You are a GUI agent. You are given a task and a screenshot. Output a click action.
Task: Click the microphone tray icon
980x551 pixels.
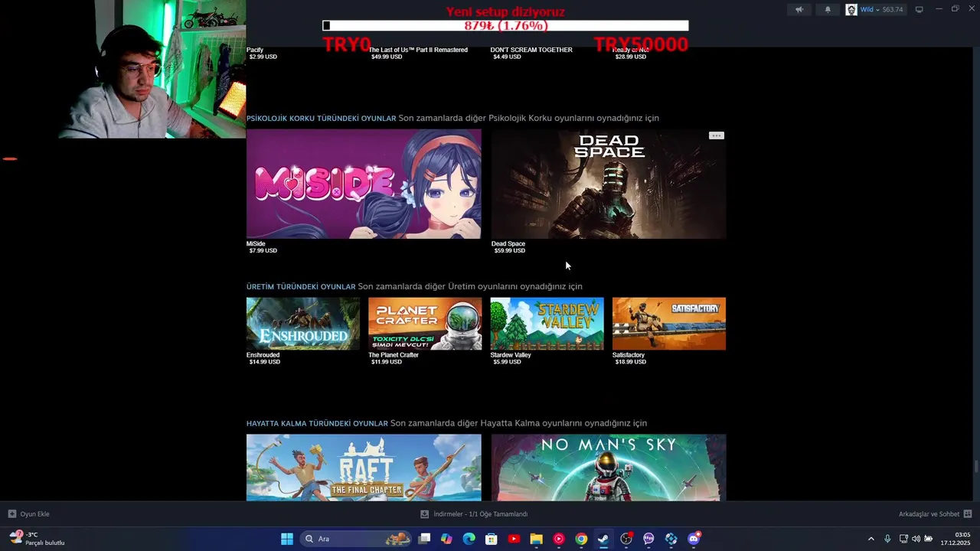887,539
